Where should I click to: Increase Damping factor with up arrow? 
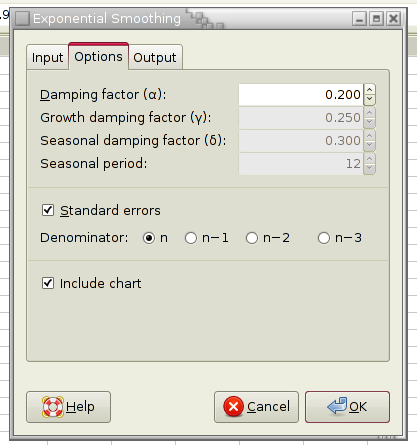pyautogui.click(x=369, y=89)
